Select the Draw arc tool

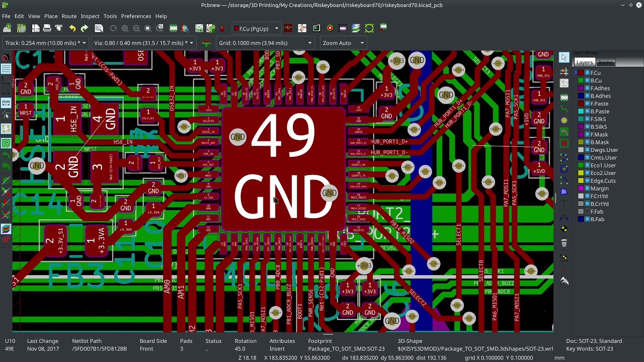pyautogui.click(x=564, y=180)
